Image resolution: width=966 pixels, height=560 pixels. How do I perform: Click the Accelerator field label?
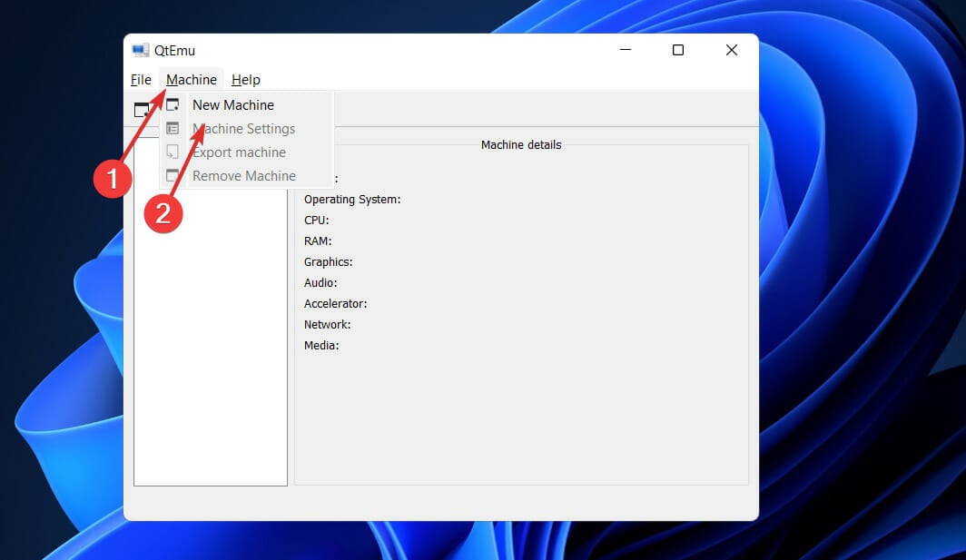pos(335,304)
